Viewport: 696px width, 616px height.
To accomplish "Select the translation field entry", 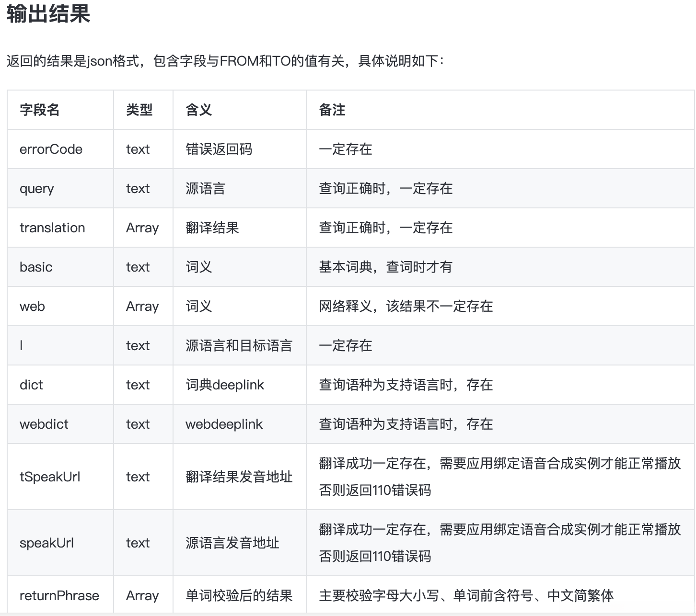I will [x=53, y=228].
